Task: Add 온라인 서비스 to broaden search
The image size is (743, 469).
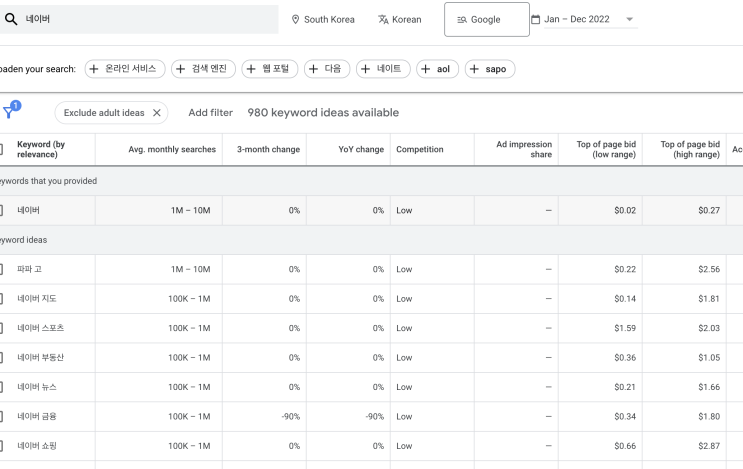Action: [125, 69]
